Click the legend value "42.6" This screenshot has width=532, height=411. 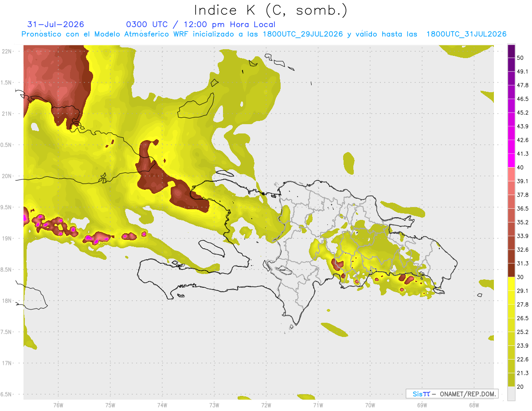coord(523,141)
